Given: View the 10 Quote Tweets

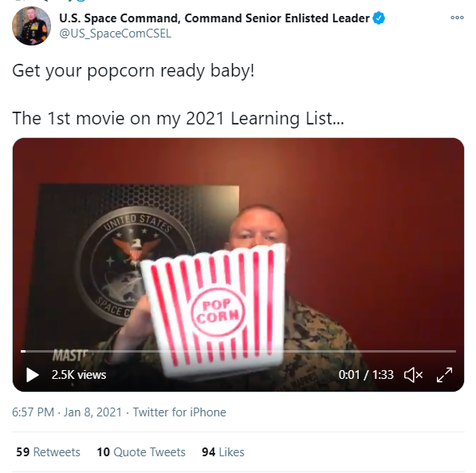Looking at the screenshot, I should (141, 452).
